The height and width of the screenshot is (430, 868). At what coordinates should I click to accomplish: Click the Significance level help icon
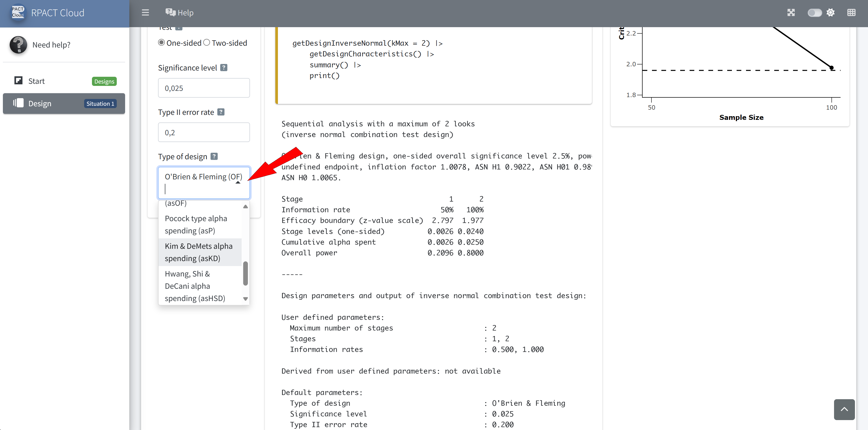(x=224, y=68)
